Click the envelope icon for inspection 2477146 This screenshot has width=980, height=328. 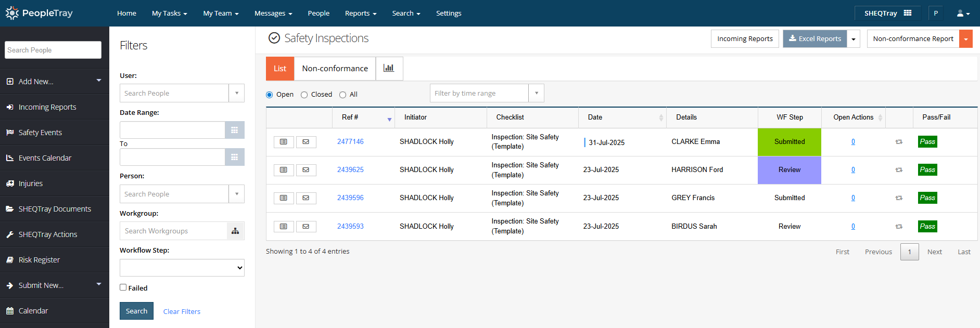point(306,142)
